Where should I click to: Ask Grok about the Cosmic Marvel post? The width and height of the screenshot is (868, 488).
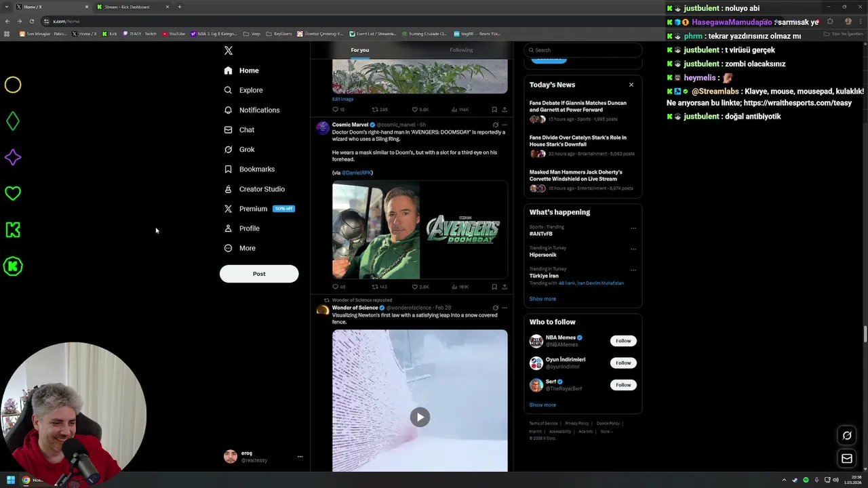496,125
